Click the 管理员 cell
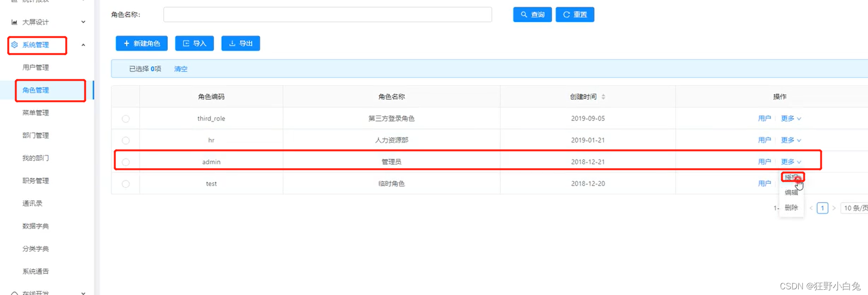The height and width of the screenshot is (295, 868). point(392,162)
